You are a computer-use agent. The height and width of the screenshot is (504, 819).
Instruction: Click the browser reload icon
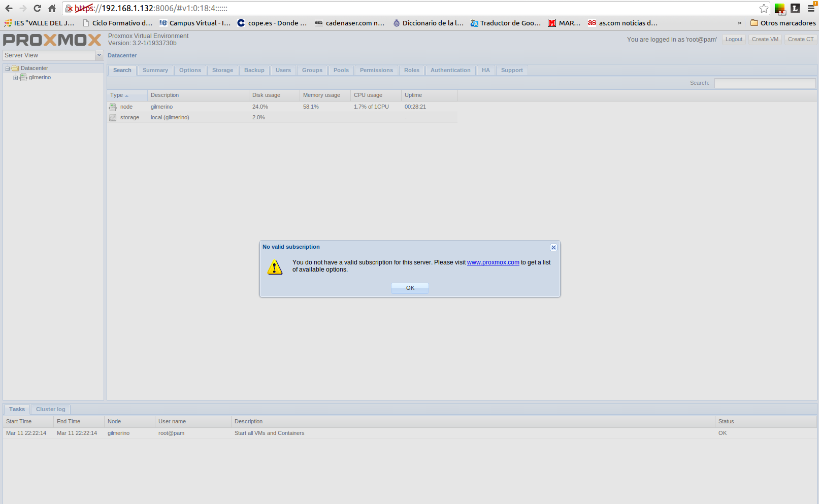point(37,8)
